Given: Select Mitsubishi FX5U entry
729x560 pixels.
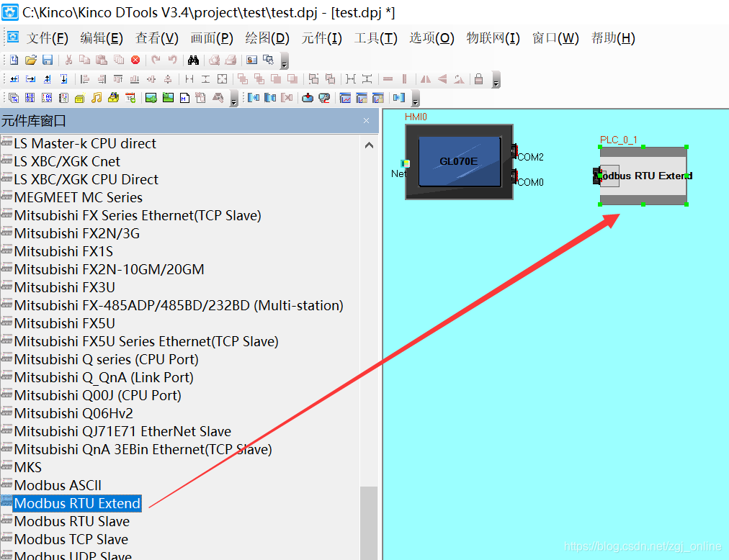Looking at the screenshot, I should (x=65, y=323).
